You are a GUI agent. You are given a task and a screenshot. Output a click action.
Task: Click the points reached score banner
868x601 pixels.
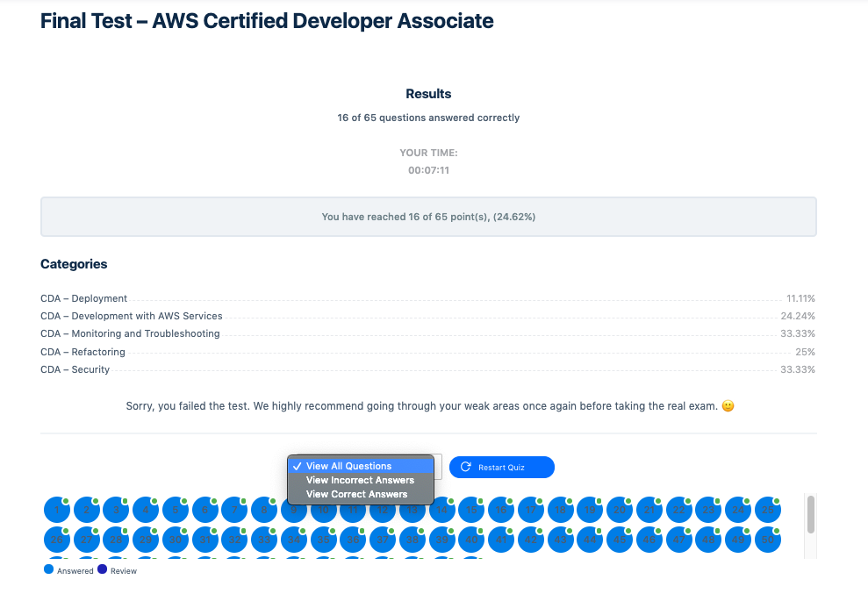coord(428,217)
